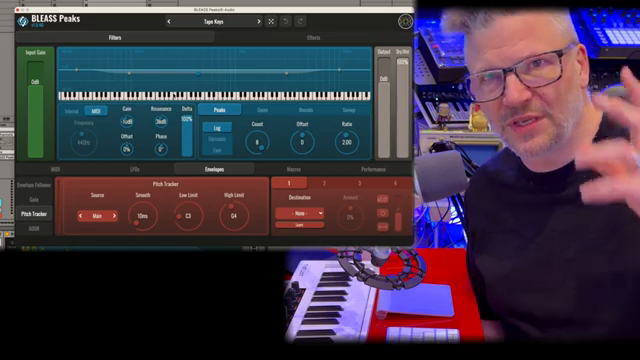Select Gate in the side list
Screen dimensions: 640x360
pyautogui.click(x=34, y=200)
